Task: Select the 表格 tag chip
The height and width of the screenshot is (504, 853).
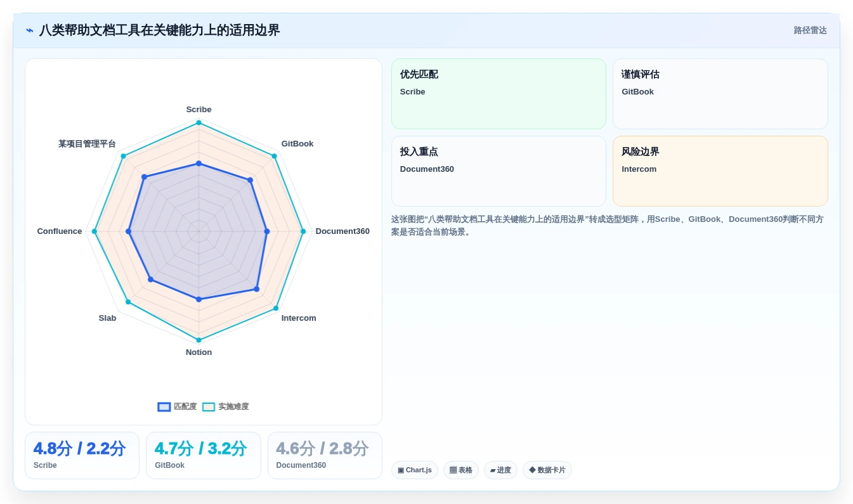Action: click(x=461, y=470)
